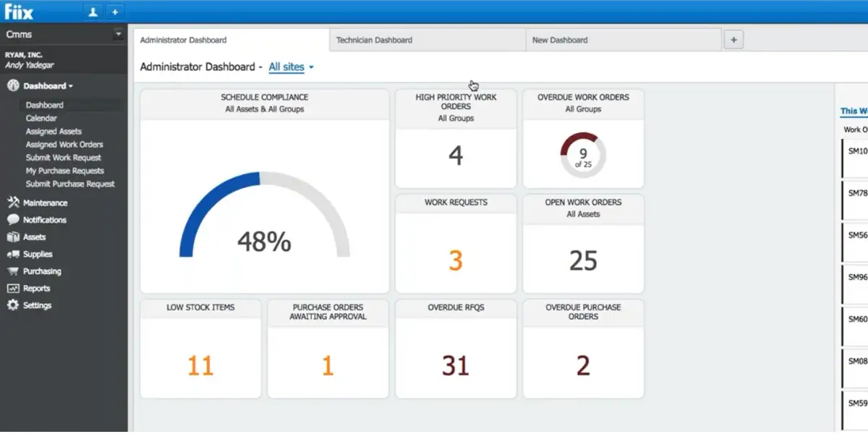Open the Reports chart icon
868x434 pixels.
click(x=12, y=289)
